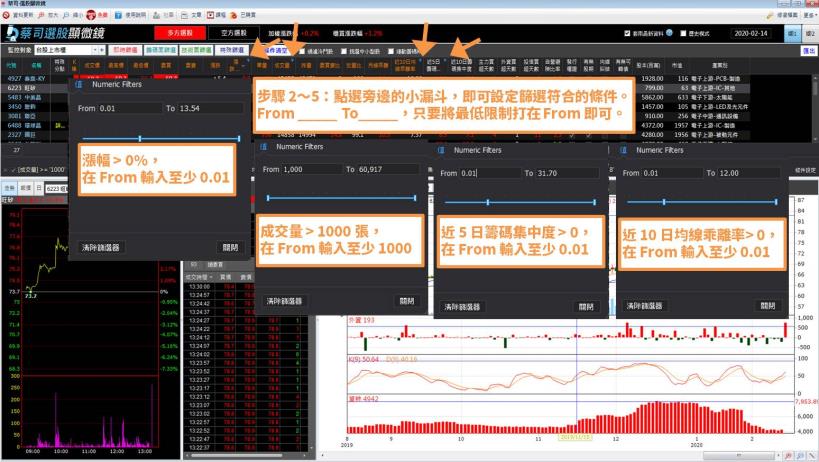Click range slider in 0.01 to 12.00 dialog
Image resolution: width=819 pixels, height=462 pixels.
pyautogui.click(x=702, y=202)
